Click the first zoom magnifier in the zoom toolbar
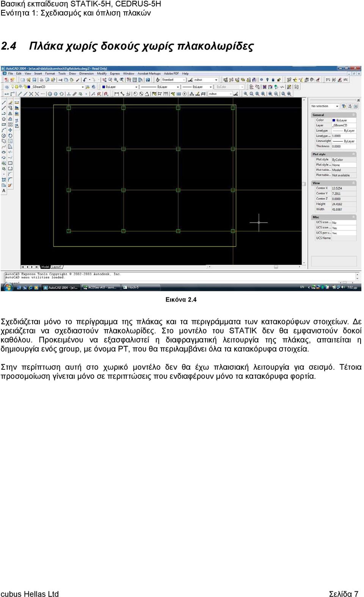The image size is (364, 597). tap(246, 94)
